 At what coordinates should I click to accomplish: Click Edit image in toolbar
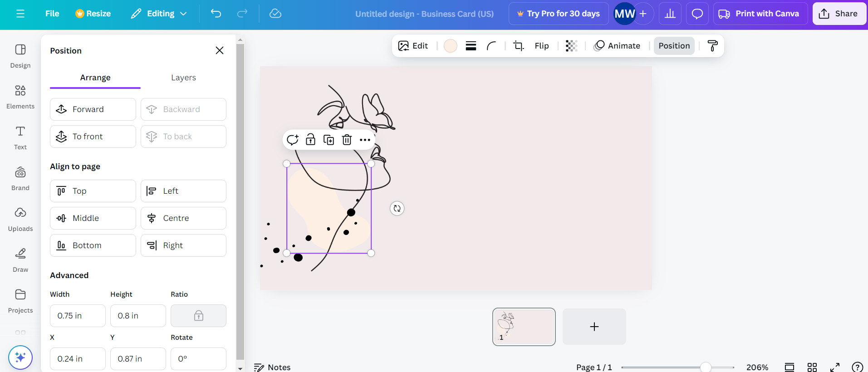(413, 46)
